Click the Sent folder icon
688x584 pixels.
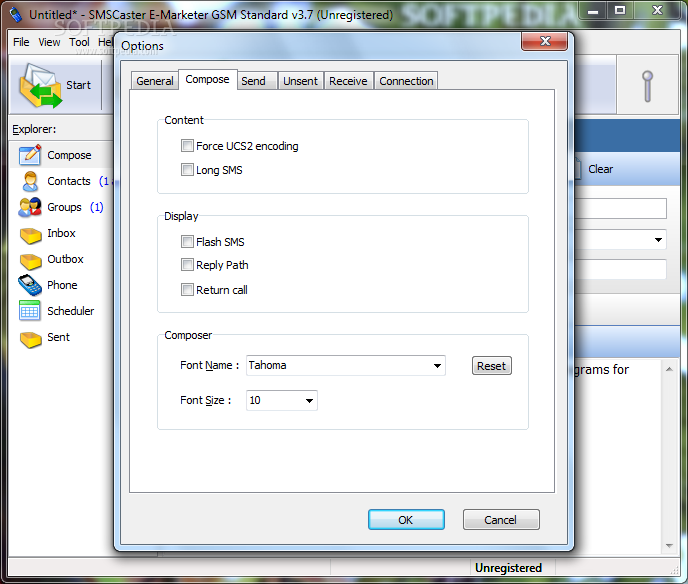pos(30,339)
